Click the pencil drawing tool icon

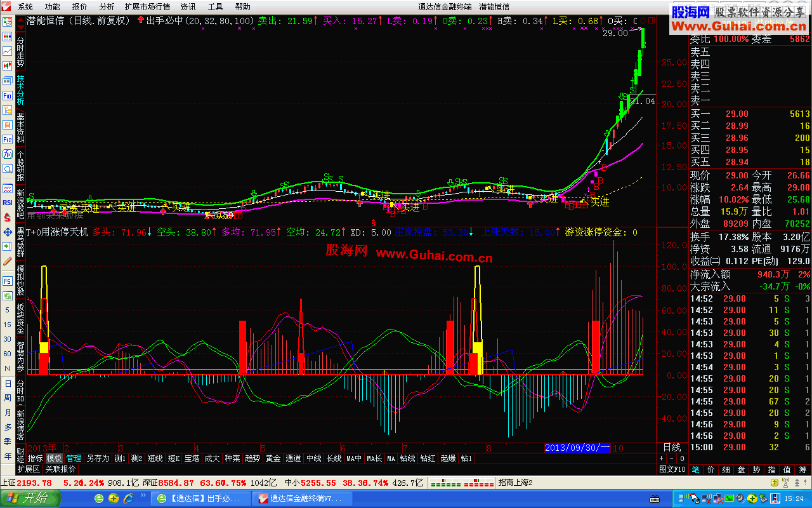(8, 261)
